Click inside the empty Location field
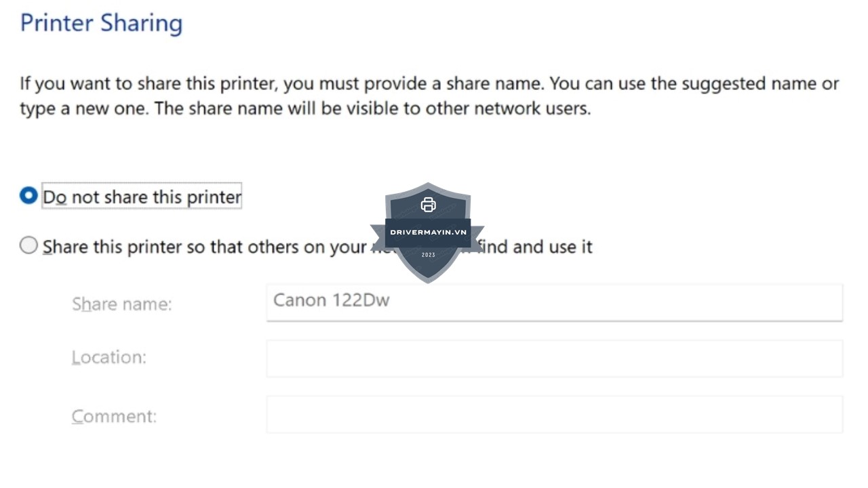 pyautogui.click(x=554, y=358)
